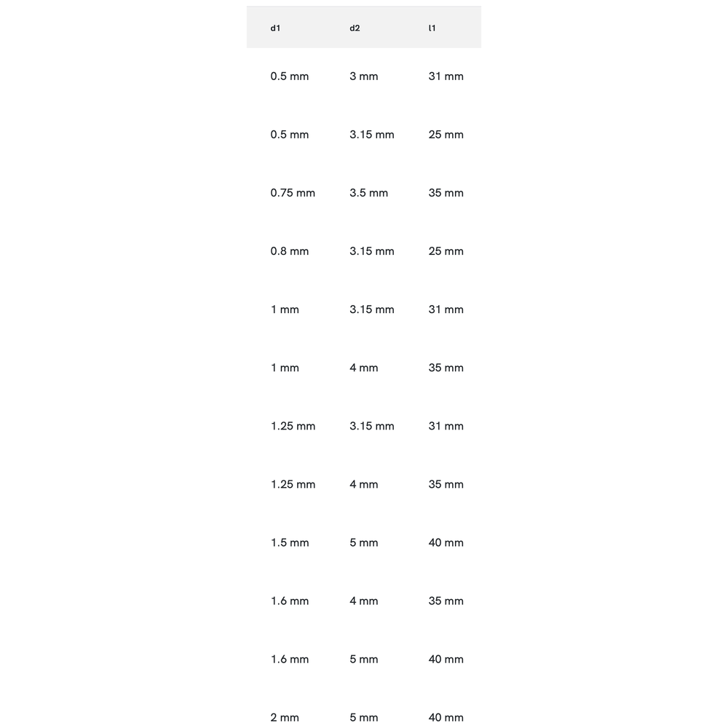Select 25 mm in the 0.8 mm row
Screen dimensions: 728x728
click(x=446, y=251)
